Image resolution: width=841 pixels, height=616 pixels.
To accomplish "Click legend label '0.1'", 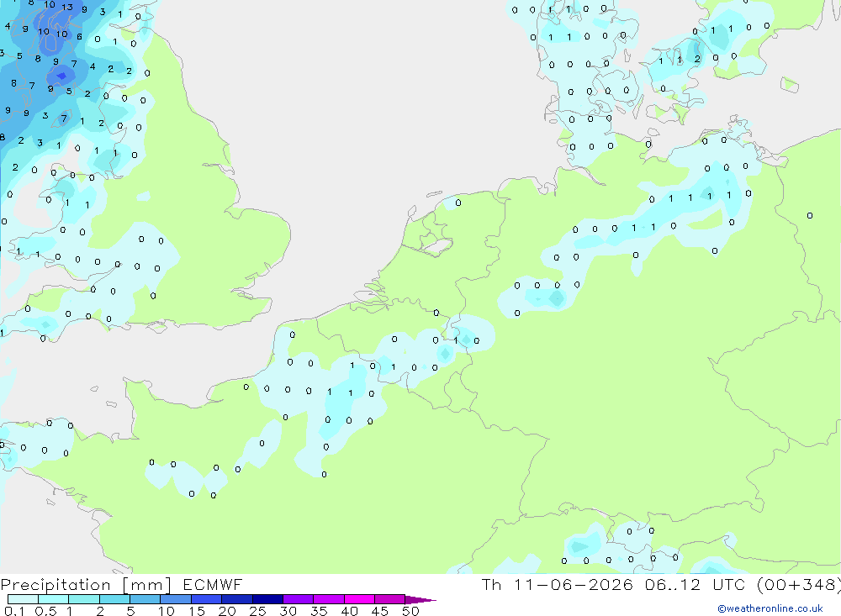I will (x=14, y=611).
